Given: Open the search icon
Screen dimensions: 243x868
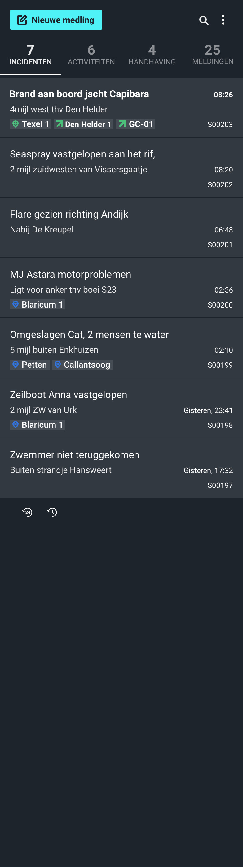Looking at the screenshot, I should (x=204, y=20).
